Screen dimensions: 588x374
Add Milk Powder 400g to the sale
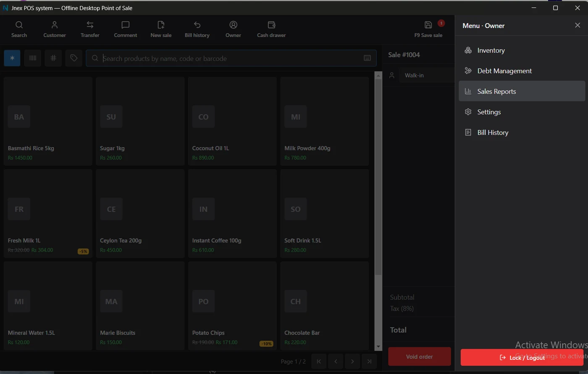(325, 121)
